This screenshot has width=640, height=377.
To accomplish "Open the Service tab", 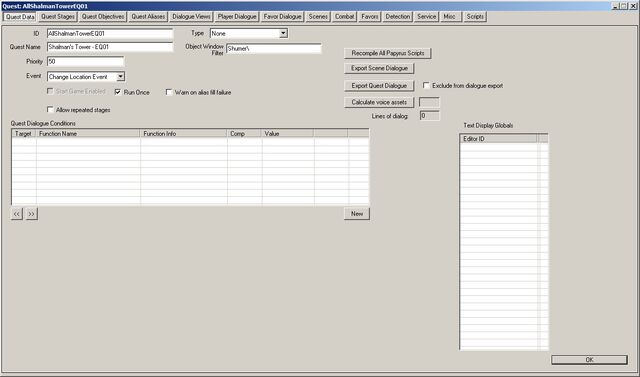I will (427, 17).
